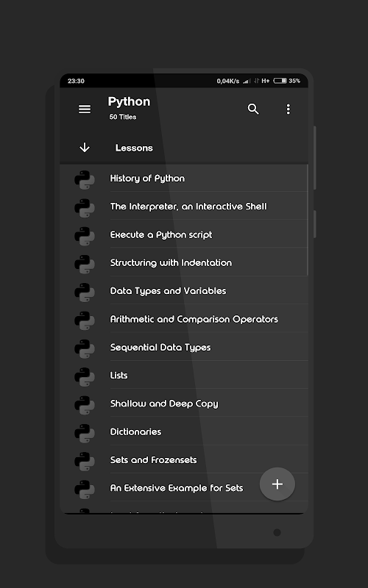Select Arithmetic and Comparison Operators lesson

[184, 319]
